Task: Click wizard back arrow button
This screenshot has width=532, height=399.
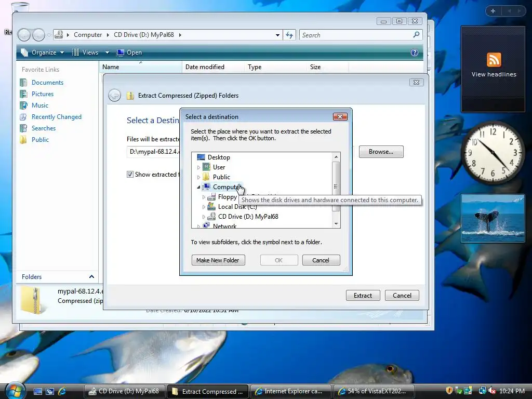Action: (x=115, y=96)
